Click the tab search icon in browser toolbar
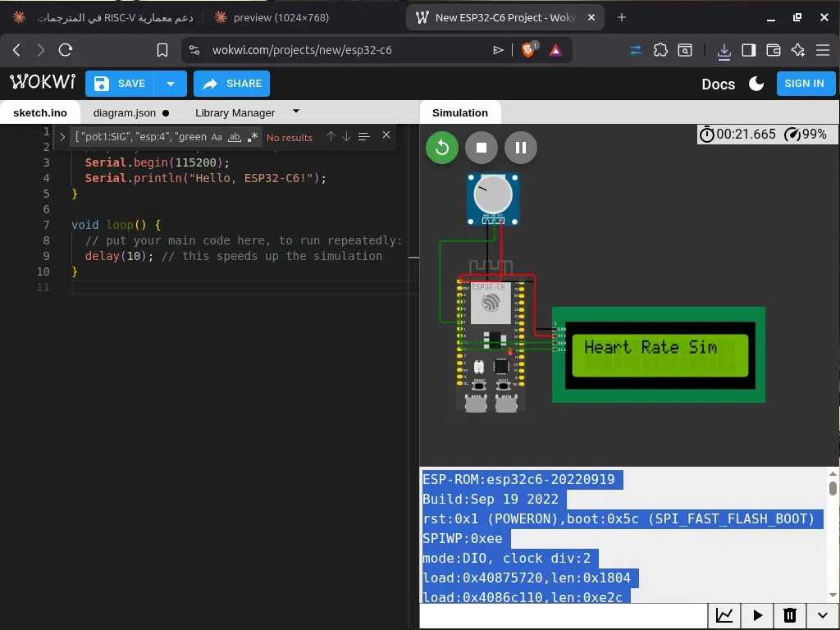 click(x=685, y=50)
